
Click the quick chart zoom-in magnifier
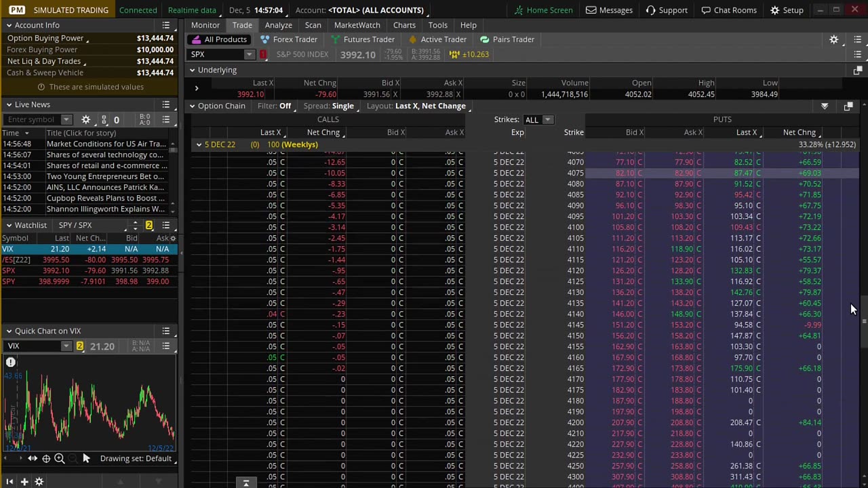tap(59, 459)
